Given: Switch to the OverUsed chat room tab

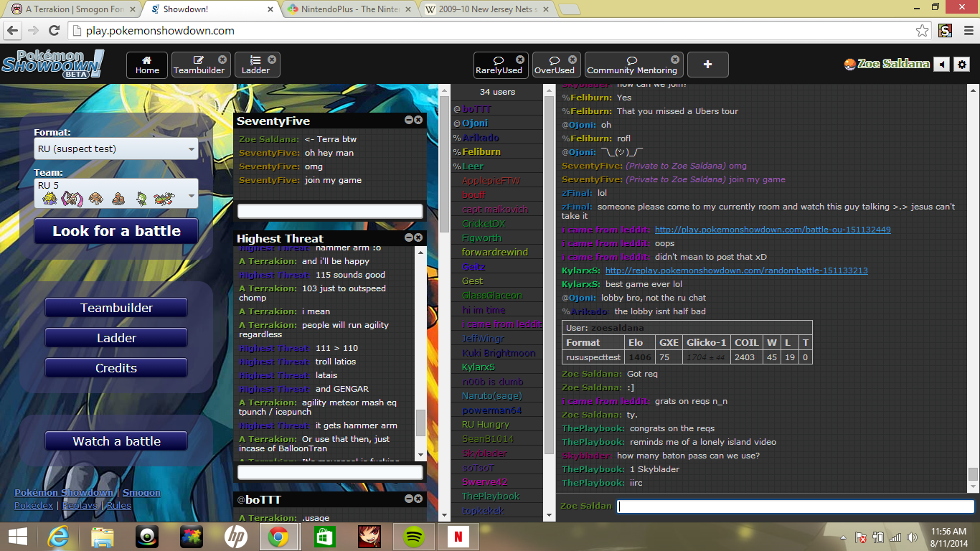Looking at the screenshot, I should click(555, 65).
